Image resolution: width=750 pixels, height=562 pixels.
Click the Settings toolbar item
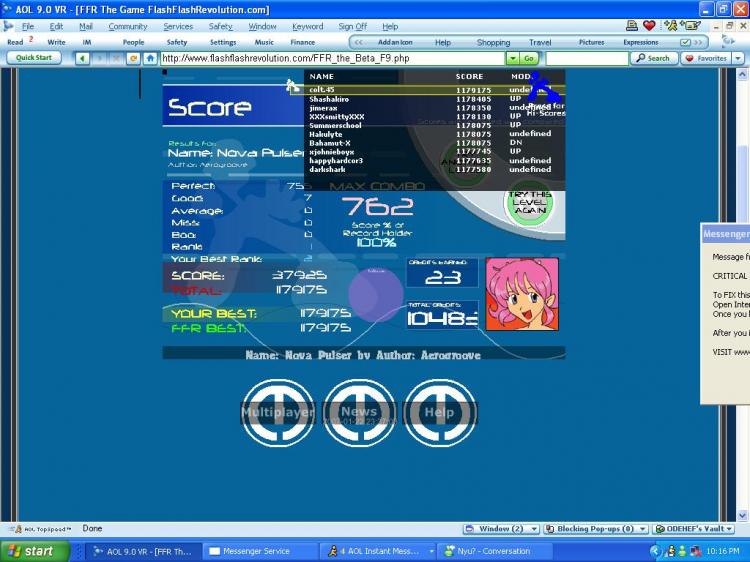223,42
